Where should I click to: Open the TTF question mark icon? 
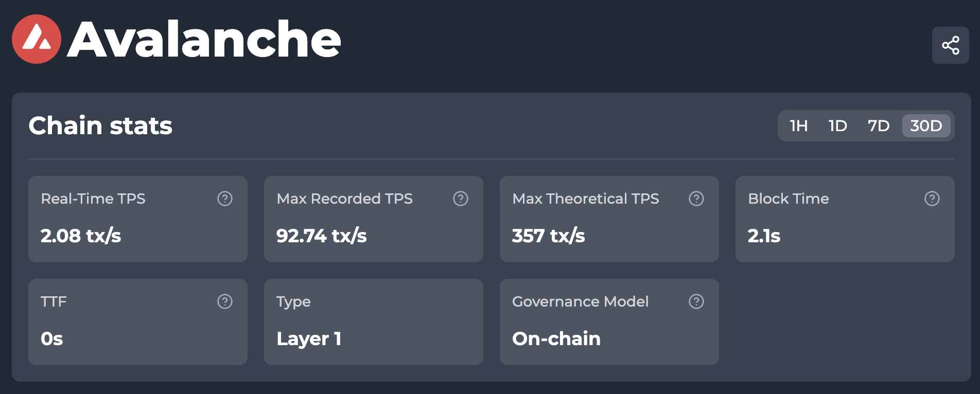(x=225, y=301)
